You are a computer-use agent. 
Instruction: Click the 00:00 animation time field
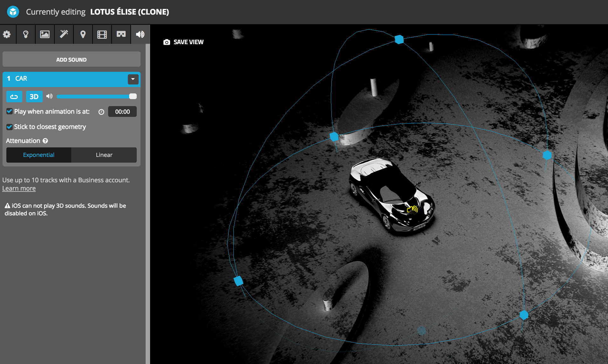[x=122, y=111]
